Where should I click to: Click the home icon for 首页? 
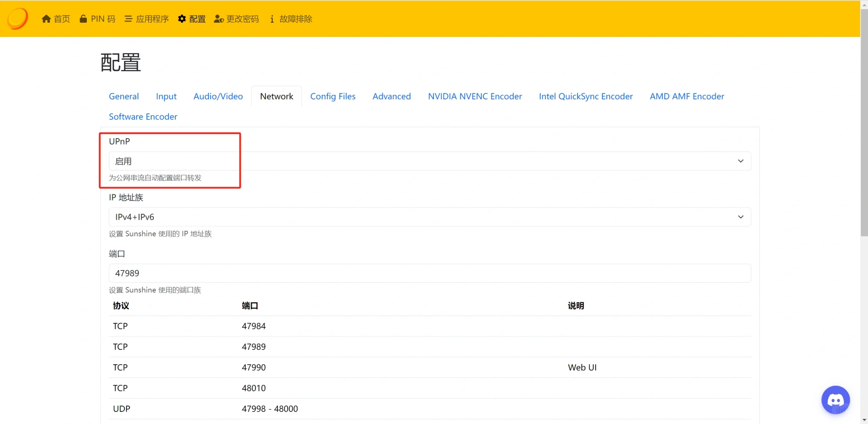tap(46, 19)
